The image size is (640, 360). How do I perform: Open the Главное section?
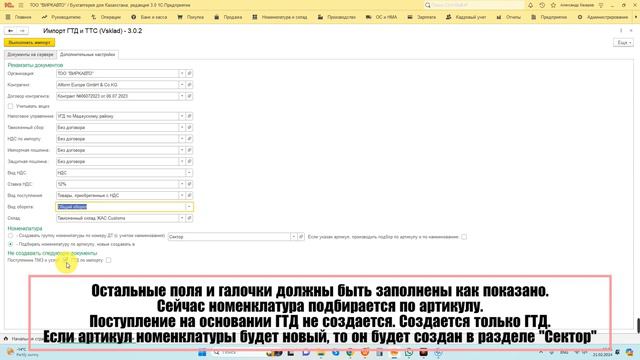(19, 17)
